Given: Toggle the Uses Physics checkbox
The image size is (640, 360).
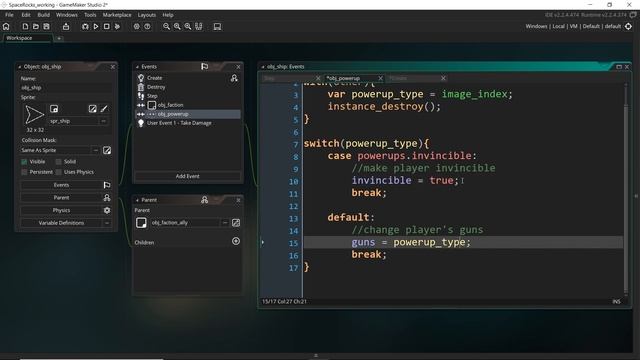Looking at the screenshot, I should coord(58,172).
